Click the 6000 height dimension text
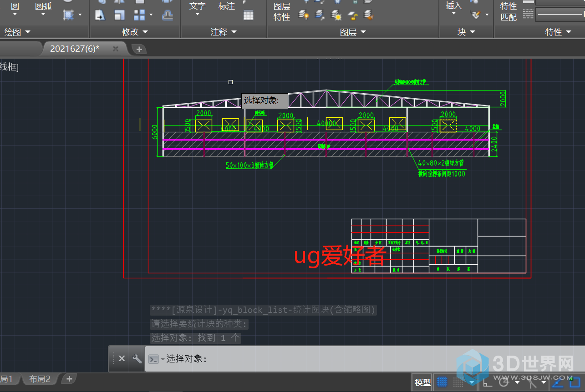Screen dimensions: 585x392 pos(155,131)
